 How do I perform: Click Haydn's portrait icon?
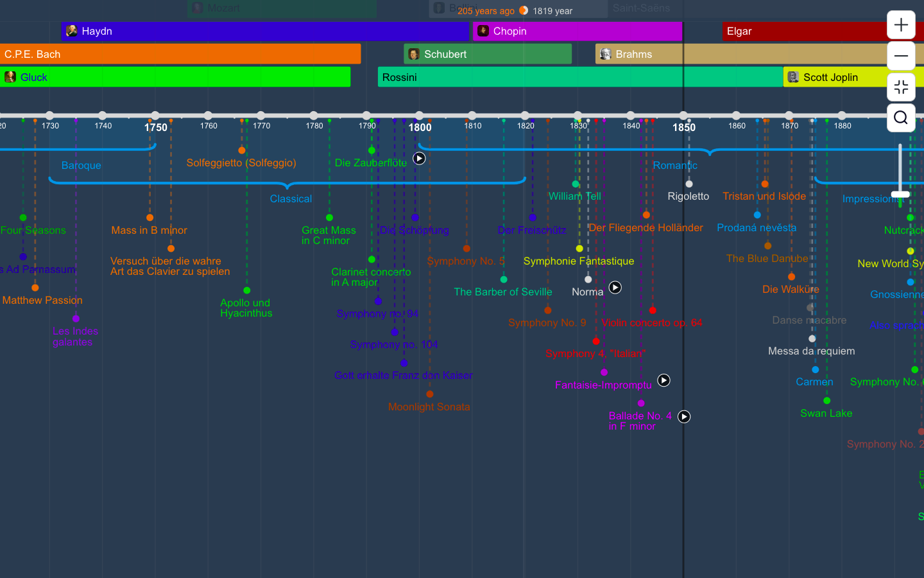click(x=71, y=31)
